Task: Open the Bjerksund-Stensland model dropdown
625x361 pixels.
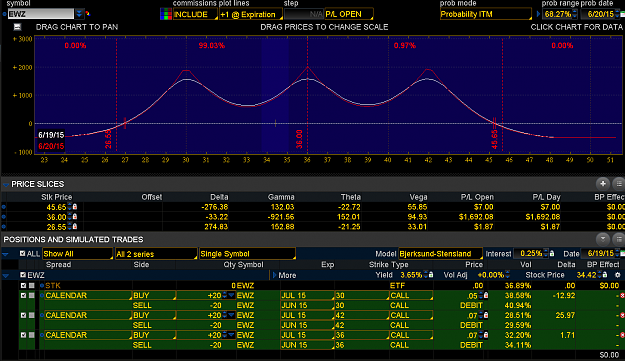Action: pos(440,254)
